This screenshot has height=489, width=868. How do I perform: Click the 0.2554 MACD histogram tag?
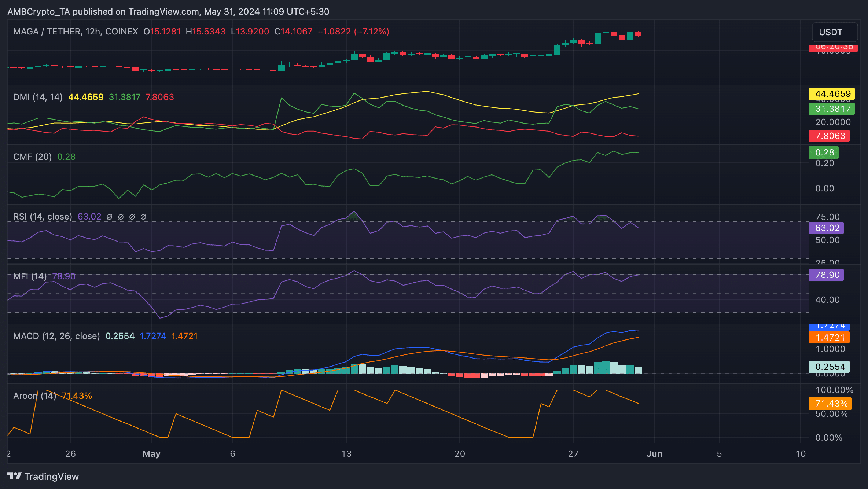830,367
